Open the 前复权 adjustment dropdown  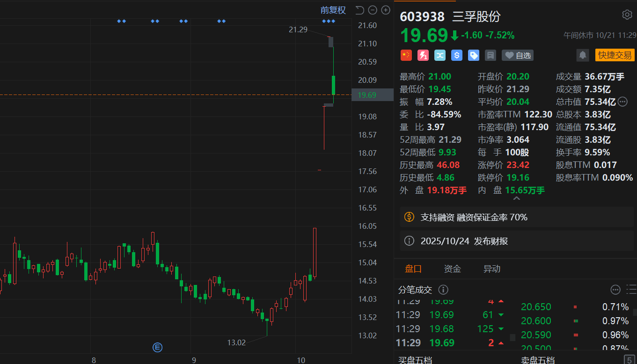[333, 10]
